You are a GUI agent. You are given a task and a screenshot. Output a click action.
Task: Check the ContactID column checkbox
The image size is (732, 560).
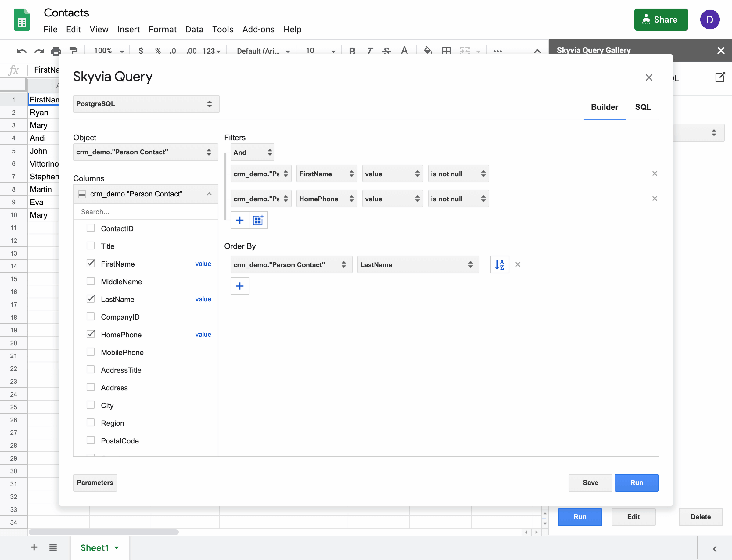coord(90,228)
